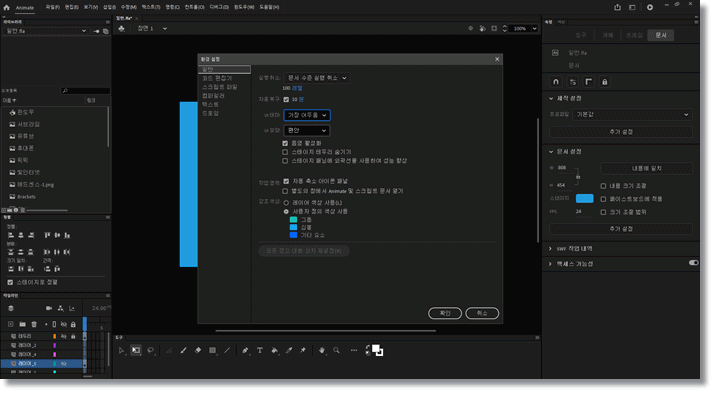Select 코드 편집기 in preferences list
Viewport: 712px width, 406px height.
coord(217,79)
